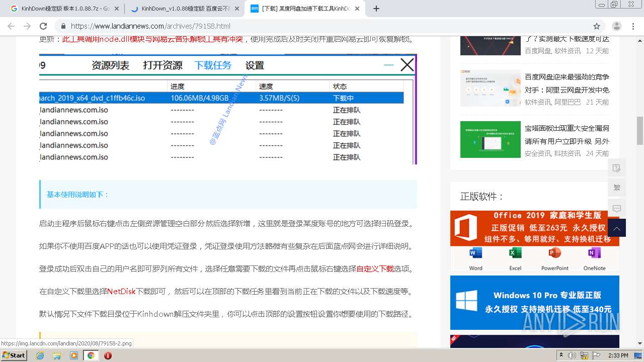Open a new tab with the plus button

point(376,9)
